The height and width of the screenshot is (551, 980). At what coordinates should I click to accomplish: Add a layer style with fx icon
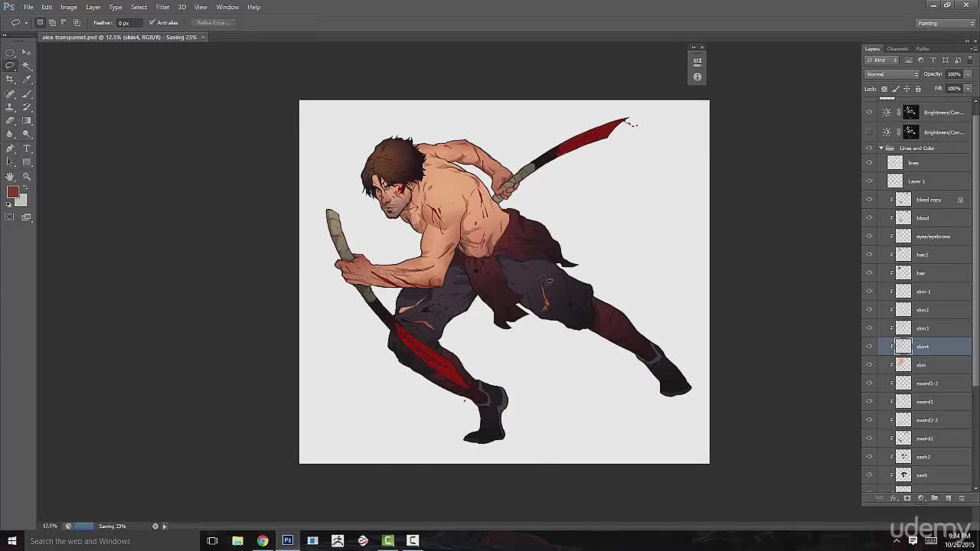(893, 498)
